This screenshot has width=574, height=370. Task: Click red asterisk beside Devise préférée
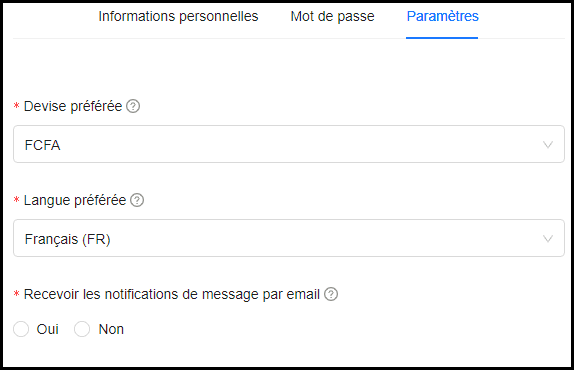click(x=16, y=106)
